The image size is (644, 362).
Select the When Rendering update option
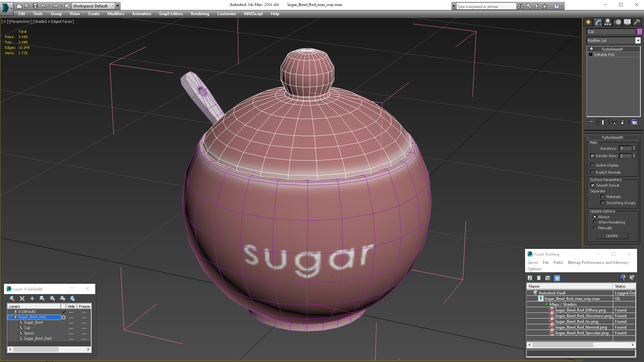595,222
